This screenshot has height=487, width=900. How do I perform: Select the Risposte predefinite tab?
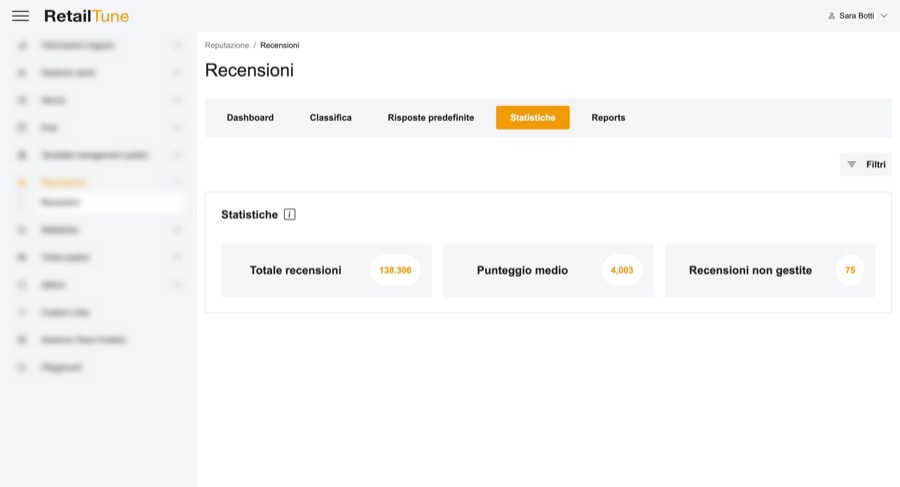[430, 118]
